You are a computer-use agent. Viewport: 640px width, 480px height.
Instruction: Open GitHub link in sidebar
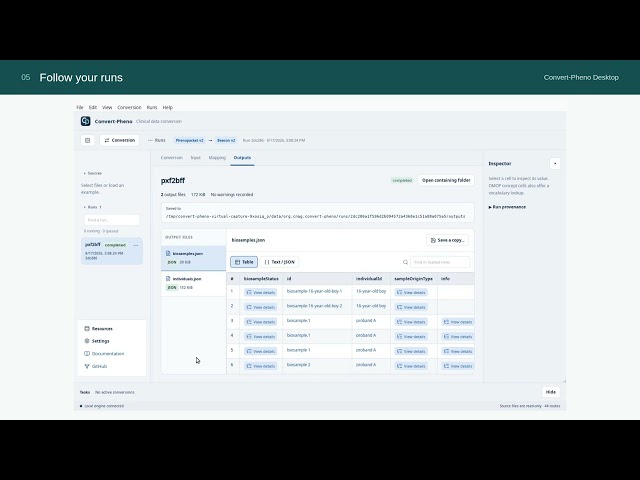pyautogui.click(x=96, y=367)
